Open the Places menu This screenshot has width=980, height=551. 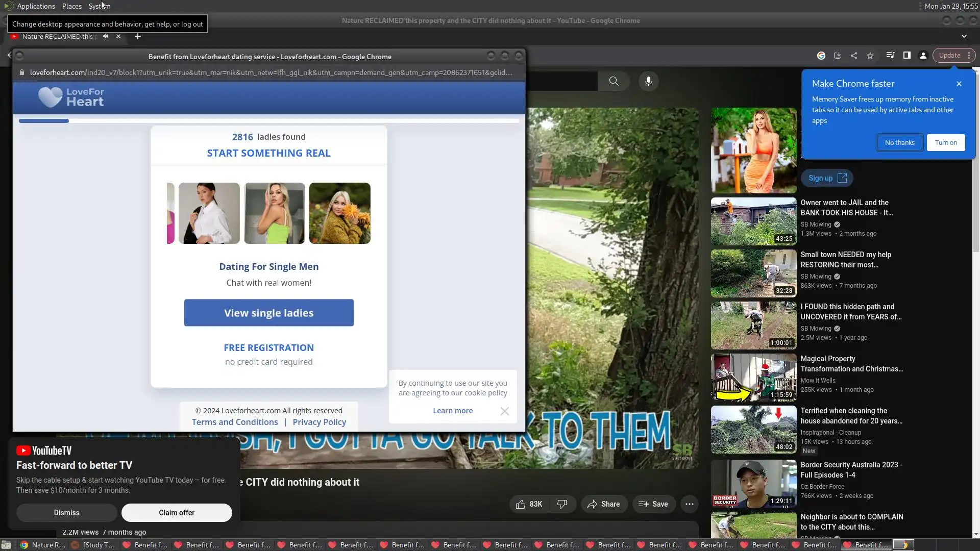(72, 6)
